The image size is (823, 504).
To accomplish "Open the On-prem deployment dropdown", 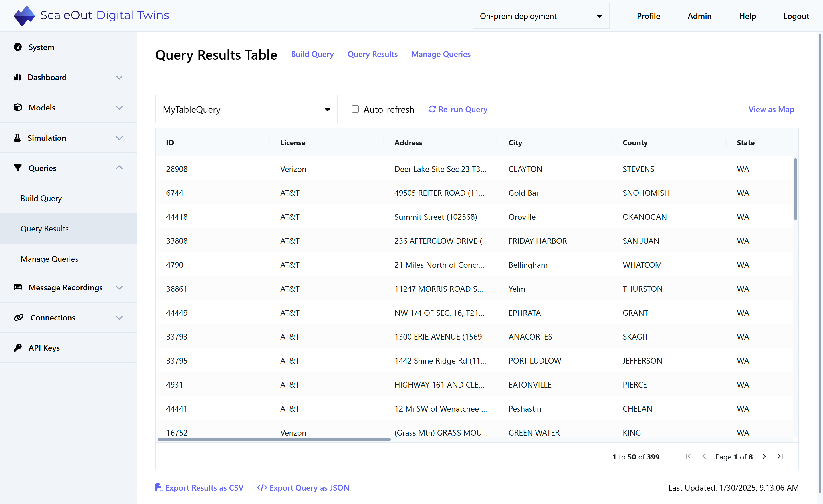I will point(541,16).
